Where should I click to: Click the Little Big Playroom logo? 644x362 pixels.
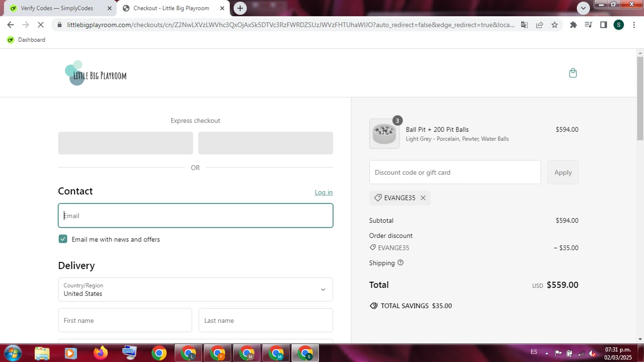pos(96,73)
